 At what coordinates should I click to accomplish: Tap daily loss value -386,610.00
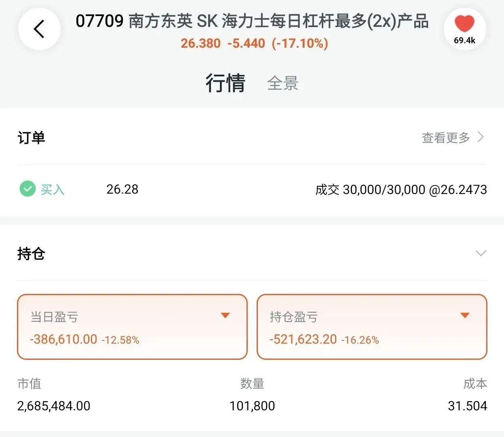point(63,339)
